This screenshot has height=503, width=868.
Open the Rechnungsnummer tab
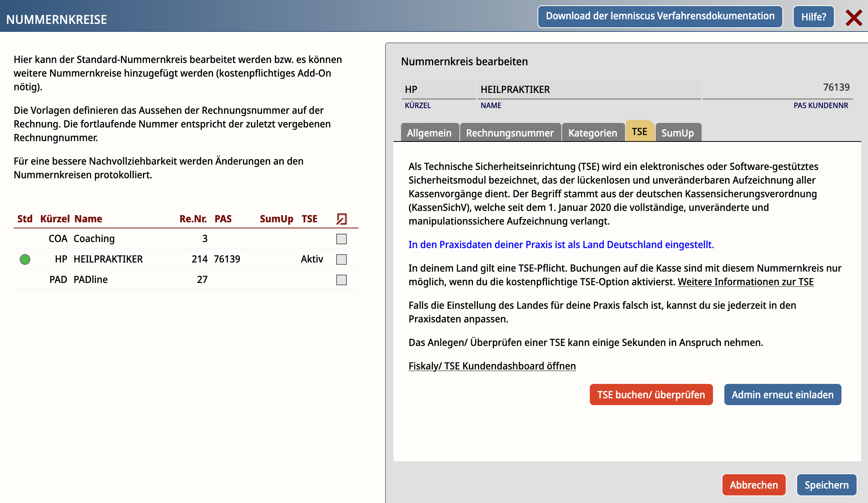pyautogui.click(x=510, y=133)
